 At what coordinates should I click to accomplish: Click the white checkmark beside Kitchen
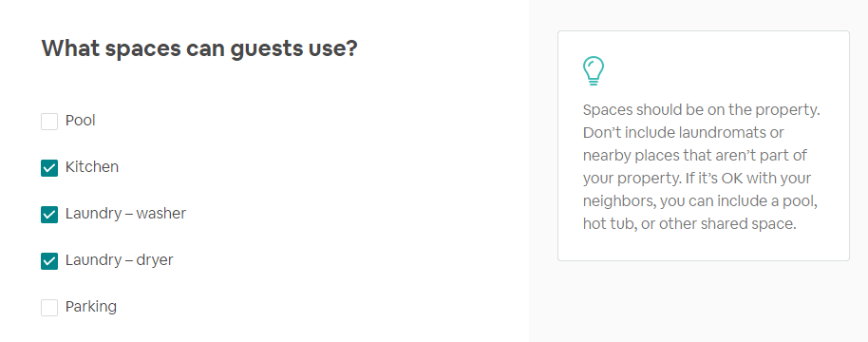[49, 168]
